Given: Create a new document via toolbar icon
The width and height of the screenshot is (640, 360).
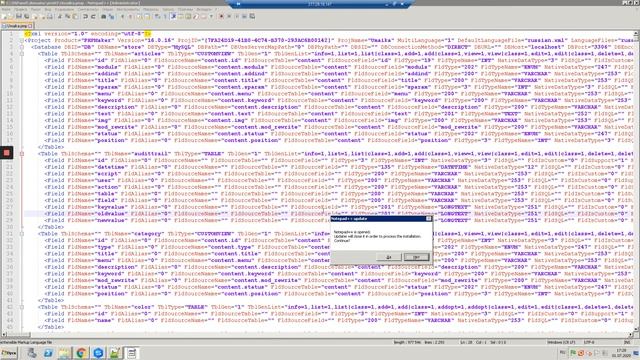Looking at the screenshot, I should click(3, 16).
